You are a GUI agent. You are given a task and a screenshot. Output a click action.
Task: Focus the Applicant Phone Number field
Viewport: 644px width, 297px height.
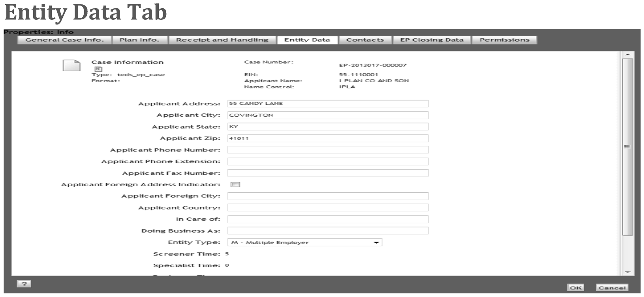click(328, 150)
